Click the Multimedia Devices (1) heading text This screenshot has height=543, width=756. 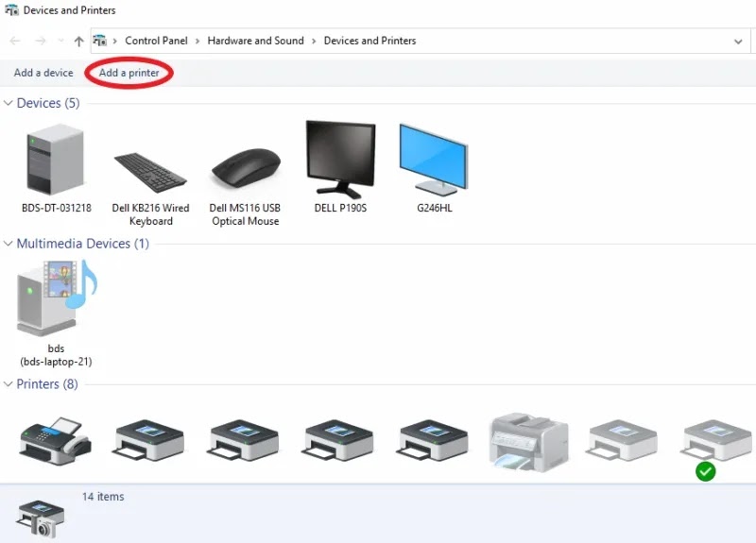(83, 244)
